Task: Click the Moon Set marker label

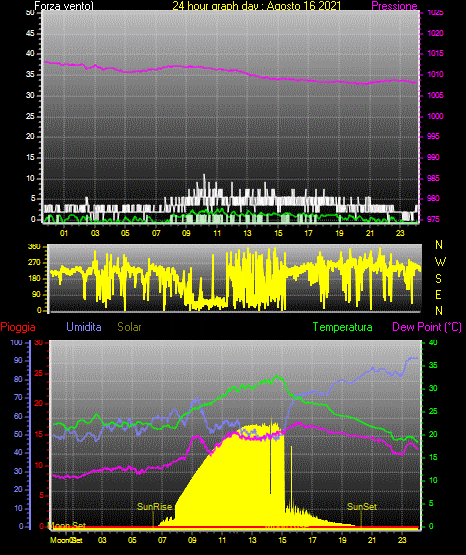Action: (67, 525)
